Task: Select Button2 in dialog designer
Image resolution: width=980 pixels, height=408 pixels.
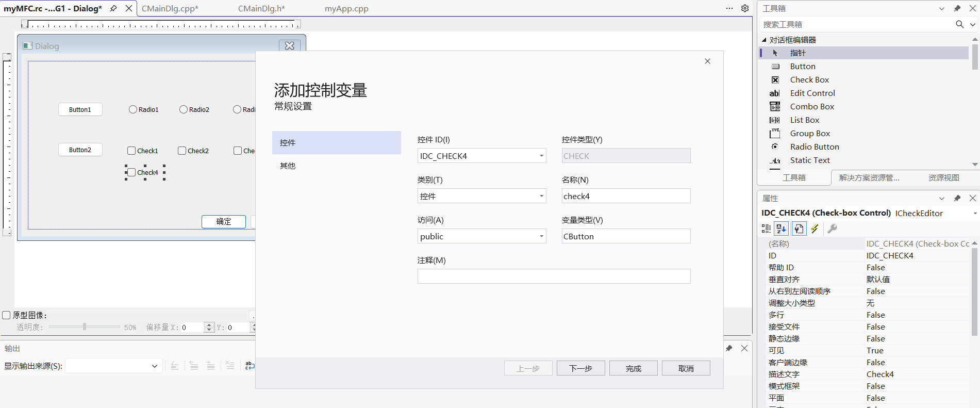Action: [x=80, y=150]
